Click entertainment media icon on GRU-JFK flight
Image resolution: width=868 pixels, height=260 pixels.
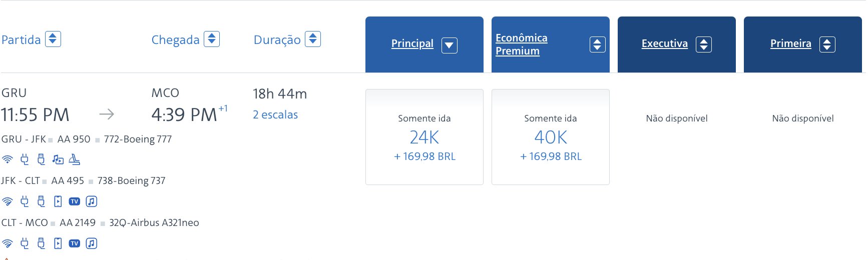coord(58,160)
